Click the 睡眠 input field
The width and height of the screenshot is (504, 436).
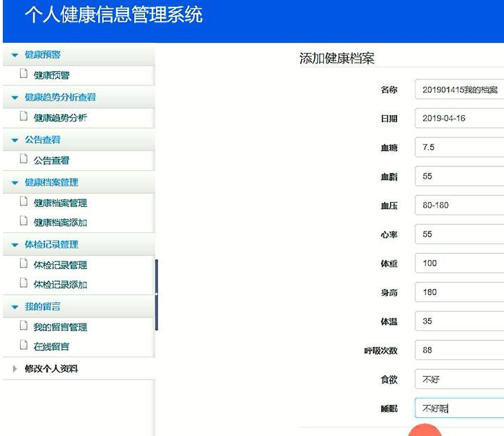[x=460, y=408]
